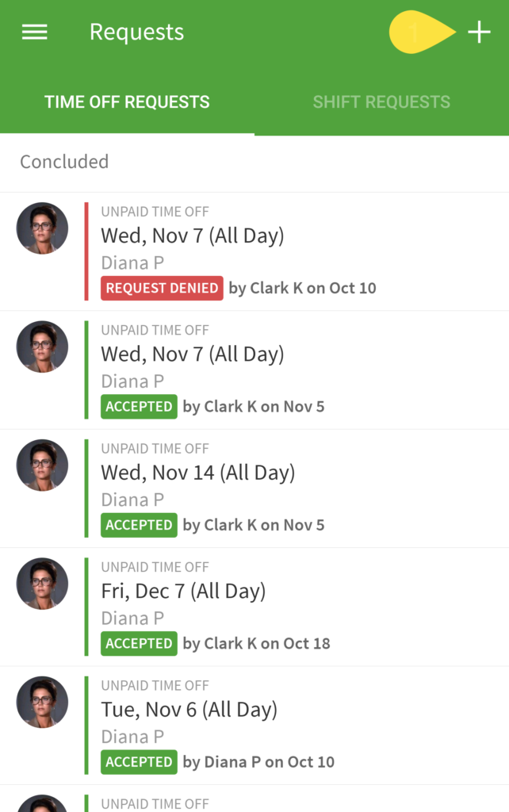
Task: Open the Wed, Nov 14 (All Day) request
Action: [197, 473]
